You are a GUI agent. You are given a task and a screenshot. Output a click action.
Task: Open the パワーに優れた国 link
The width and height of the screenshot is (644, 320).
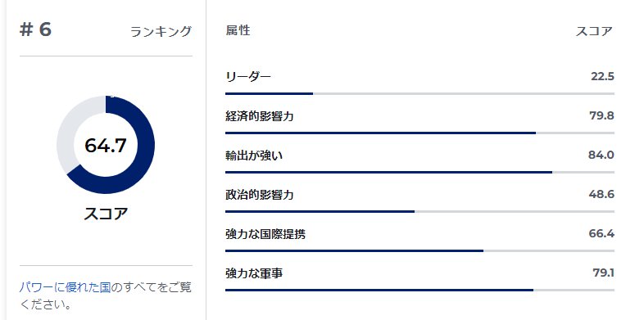coord(65,287)
